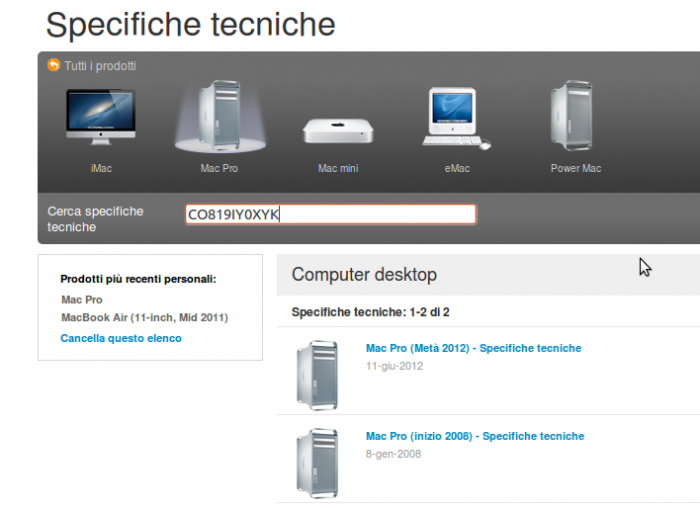Select the Mac Pro tower image

[220, 116]
